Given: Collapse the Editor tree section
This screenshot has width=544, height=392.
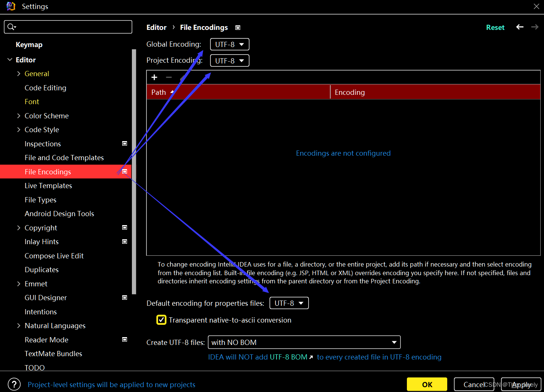Looking at the screenshot, I should 10,60.
